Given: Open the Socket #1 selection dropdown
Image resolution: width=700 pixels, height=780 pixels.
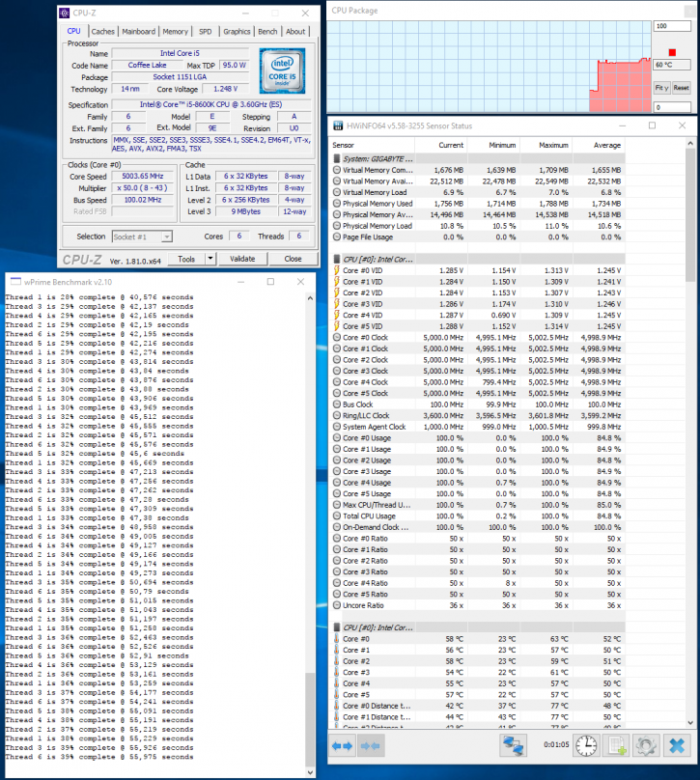Looking at the screenshot, I should click(167, 237).
